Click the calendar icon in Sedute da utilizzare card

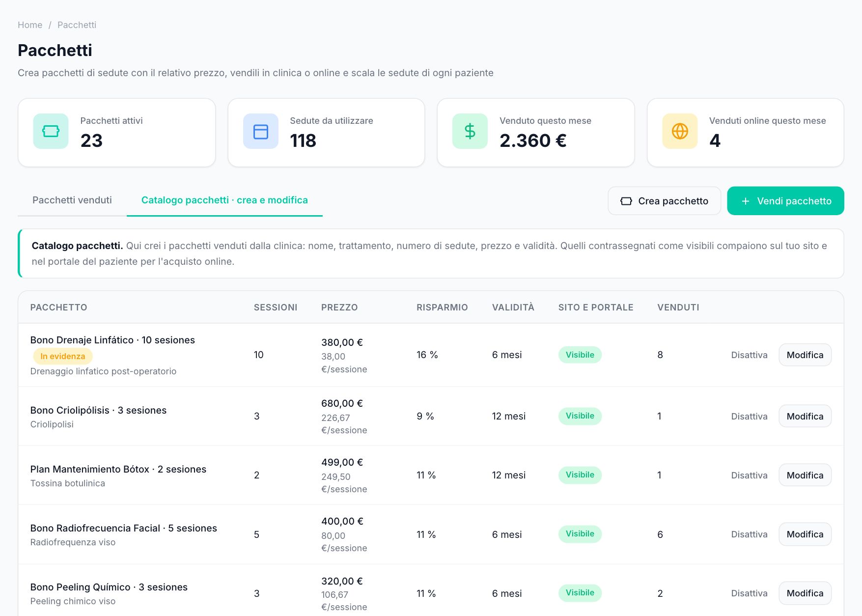pos(260,131)
